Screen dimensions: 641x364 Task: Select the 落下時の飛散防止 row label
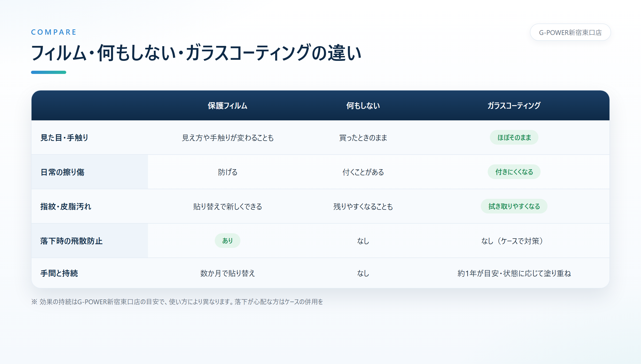point(71,241)
